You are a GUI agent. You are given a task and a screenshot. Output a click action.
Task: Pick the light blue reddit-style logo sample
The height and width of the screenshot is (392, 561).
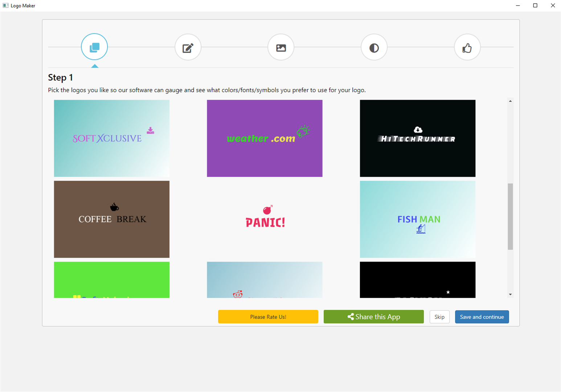tap(265, 280)
